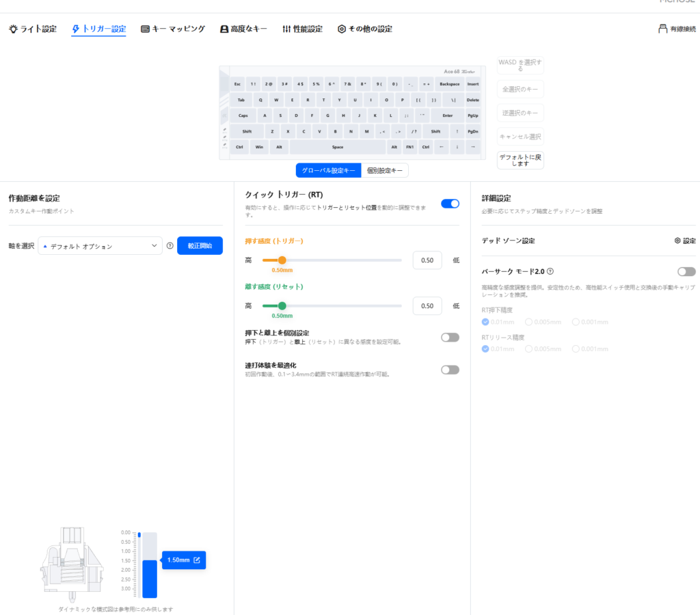Expand the デフォルト オプション dropdown

tap(100, 246)
